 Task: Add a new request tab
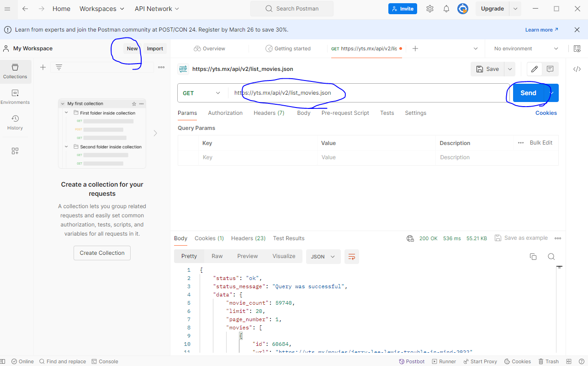point(415,48)
